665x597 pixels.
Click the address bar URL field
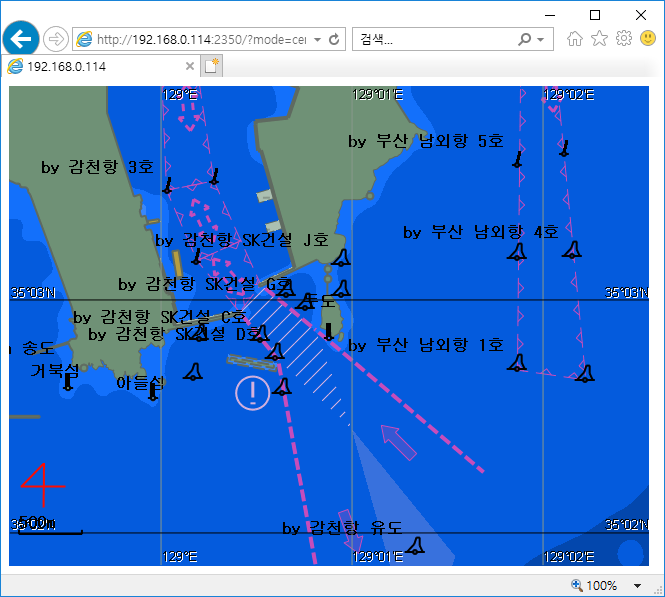click(200, 40)
